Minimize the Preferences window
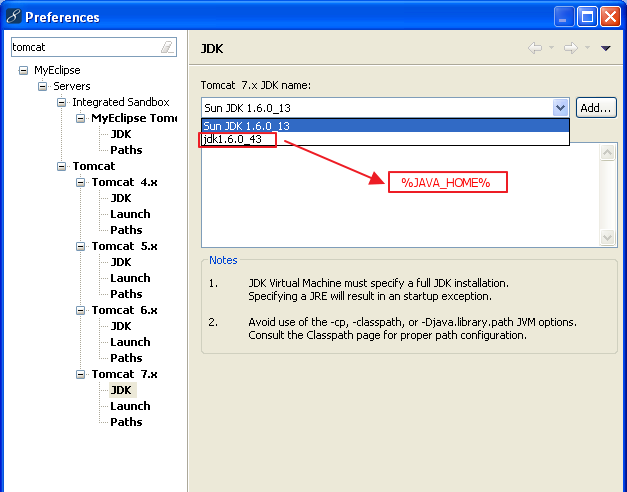 (x=563, y=17)
